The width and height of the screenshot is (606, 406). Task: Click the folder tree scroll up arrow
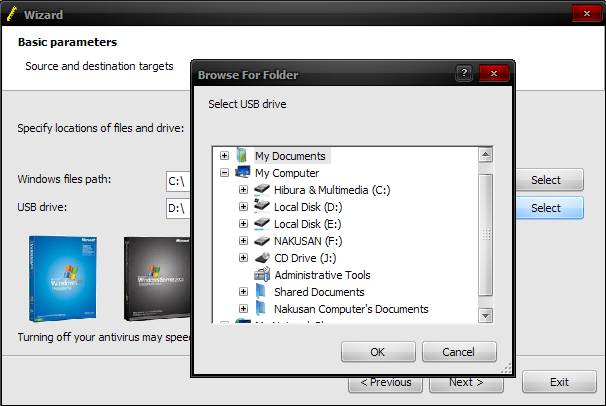[x=485, y=155]
